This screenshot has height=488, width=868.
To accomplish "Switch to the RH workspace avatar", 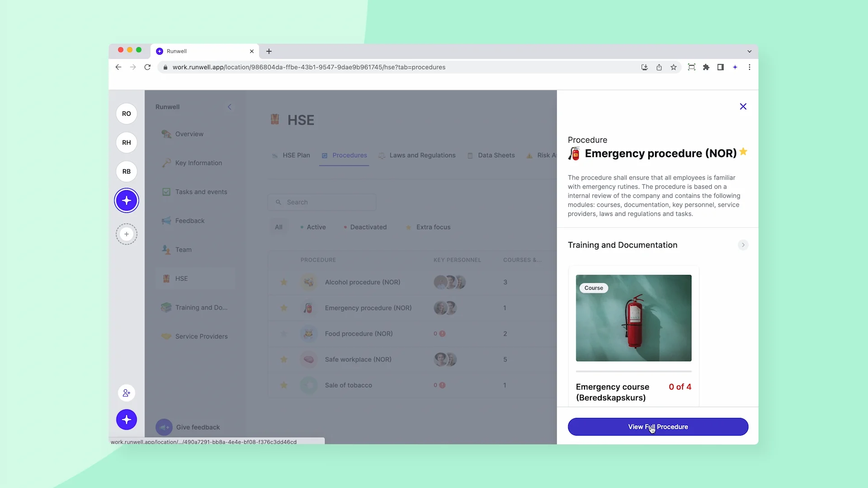I will 127,143.
